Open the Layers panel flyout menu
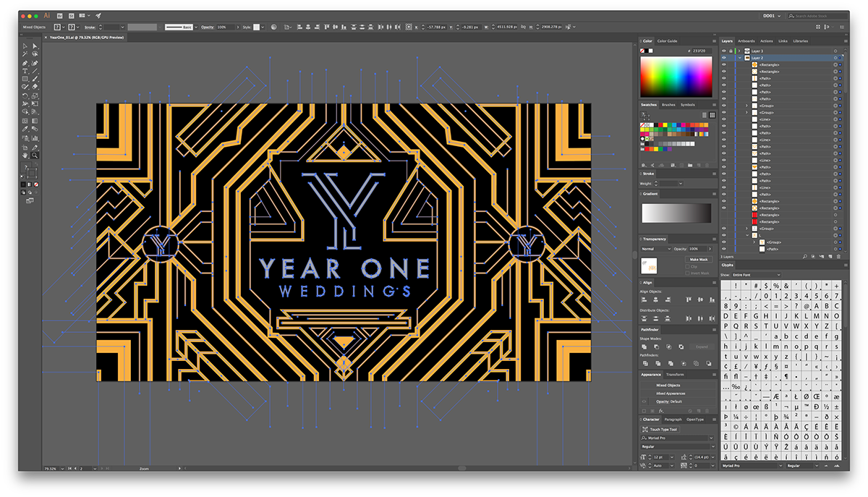 click(846, 41)
